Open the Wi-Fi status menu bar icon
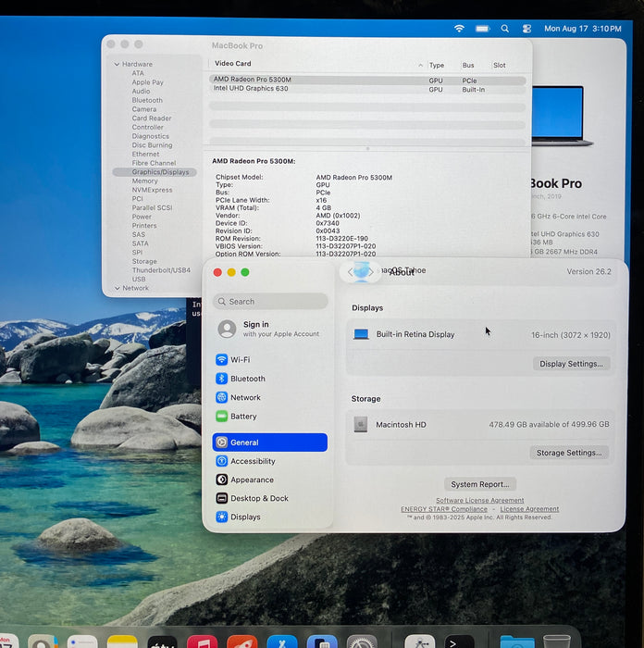644x648 pixels. point(459,29)
